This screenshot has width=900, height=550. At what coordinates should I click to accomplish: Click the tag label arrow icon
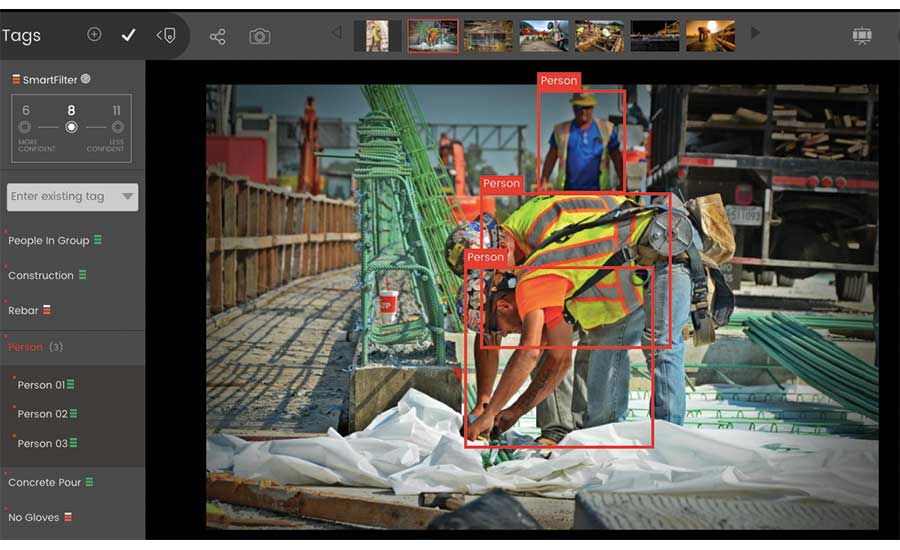coord(166,36)
